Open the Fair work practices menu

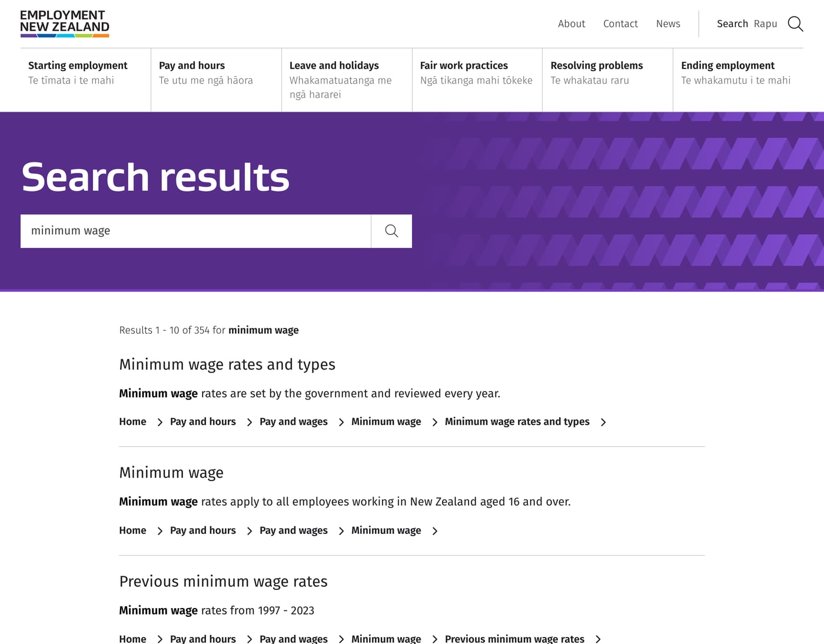[477, 79]
